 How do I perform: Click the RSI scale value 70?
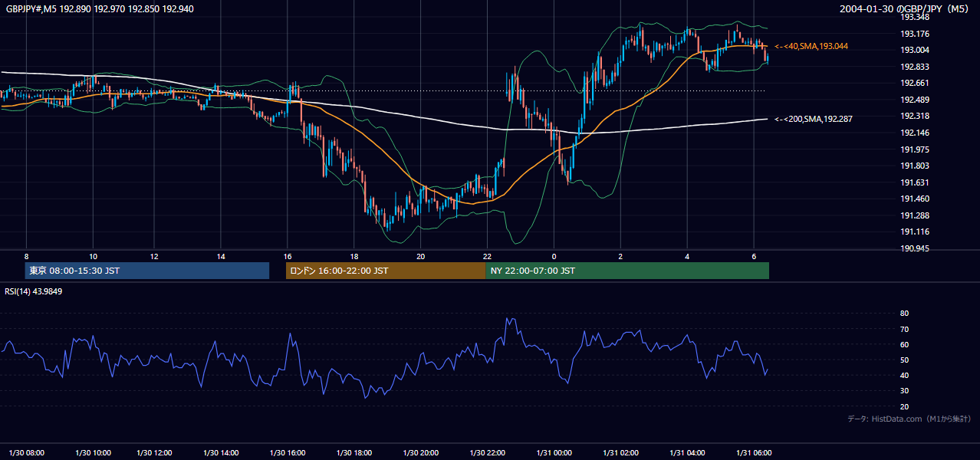905,329
